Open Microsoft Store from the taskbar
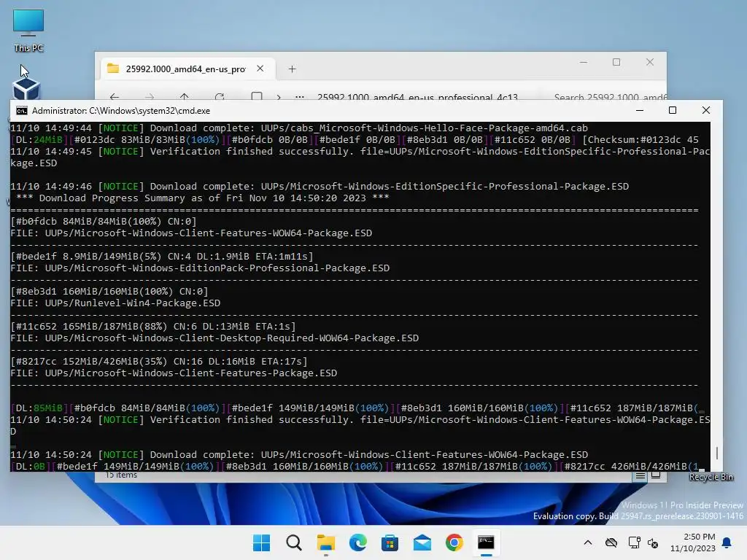 coord(390,542)
